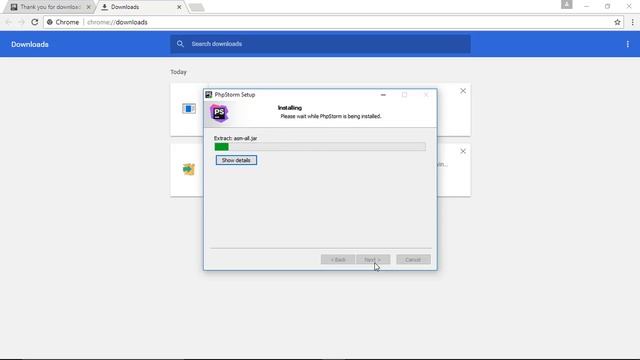Click the Search downloads field
This screenshot has height=360, width=640.
(320, 44)
